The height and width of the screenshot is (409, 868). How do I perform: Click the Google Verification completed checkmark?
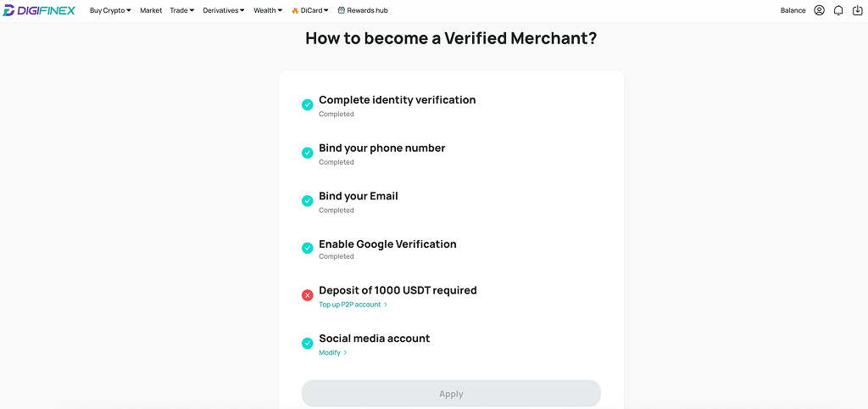point(307,249)
